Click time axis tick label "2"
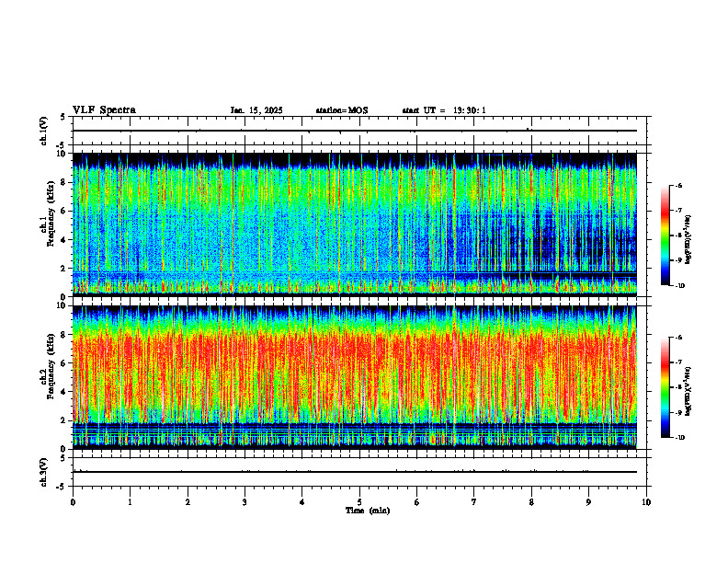 188,502
